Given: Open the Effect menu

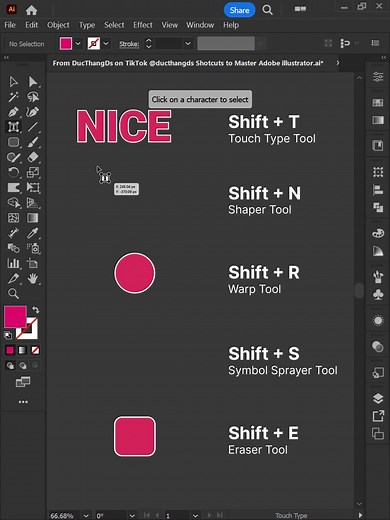Looking at the screenshot, I should tap(143, 25).
